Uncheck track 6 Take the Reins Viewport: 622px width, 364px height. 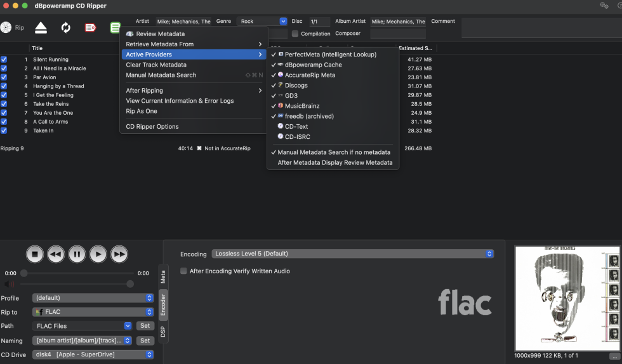(x=4, y=104)
